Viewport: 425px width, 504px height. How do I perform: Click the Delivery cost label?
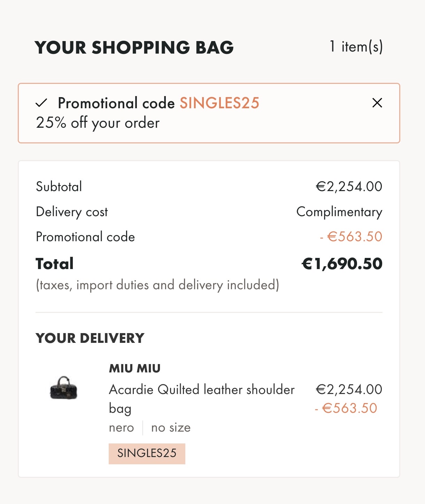72,212
